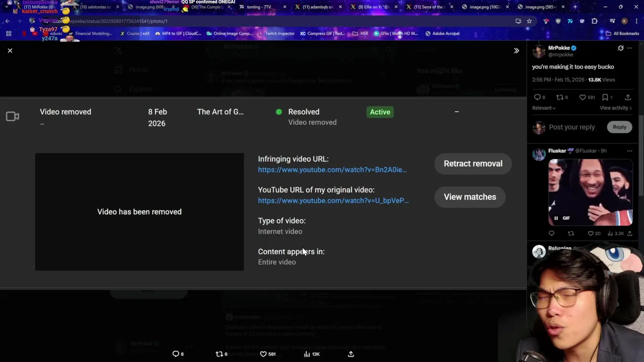Open the Chrome three-dot menu
The image size is (644, 362).
636,21
